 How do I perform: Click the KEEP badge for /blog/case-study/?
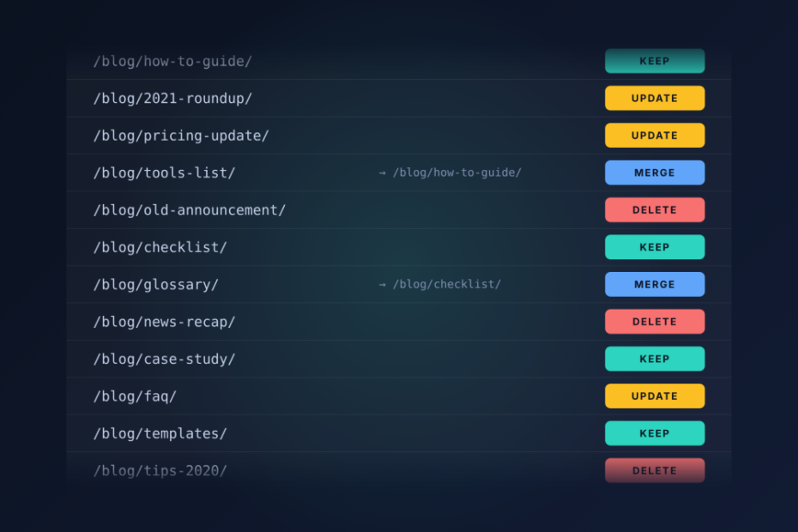(655, 359)
